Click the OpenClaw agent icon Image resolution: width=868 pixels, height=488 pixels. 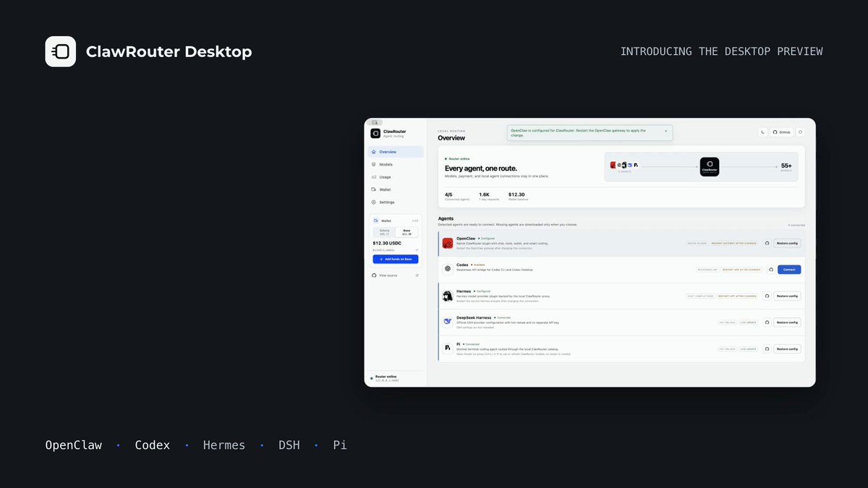click(x=448, y=243)
